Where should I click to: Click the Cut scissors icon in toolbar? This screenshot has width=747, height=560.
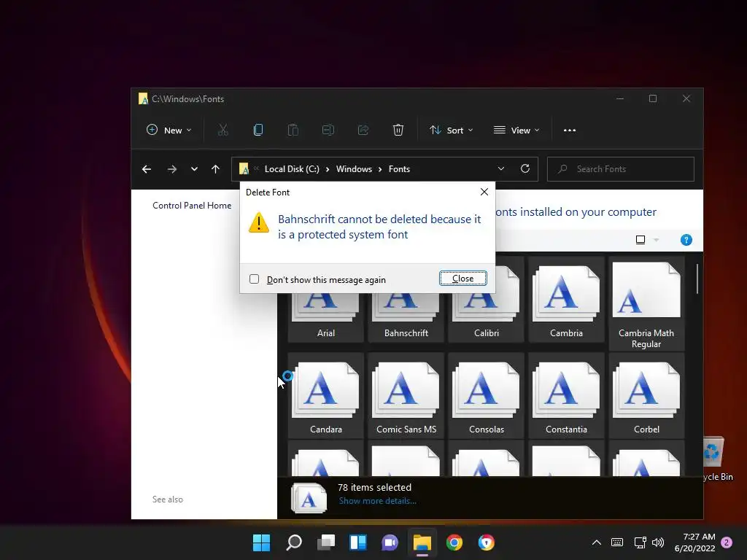(223, 130)
